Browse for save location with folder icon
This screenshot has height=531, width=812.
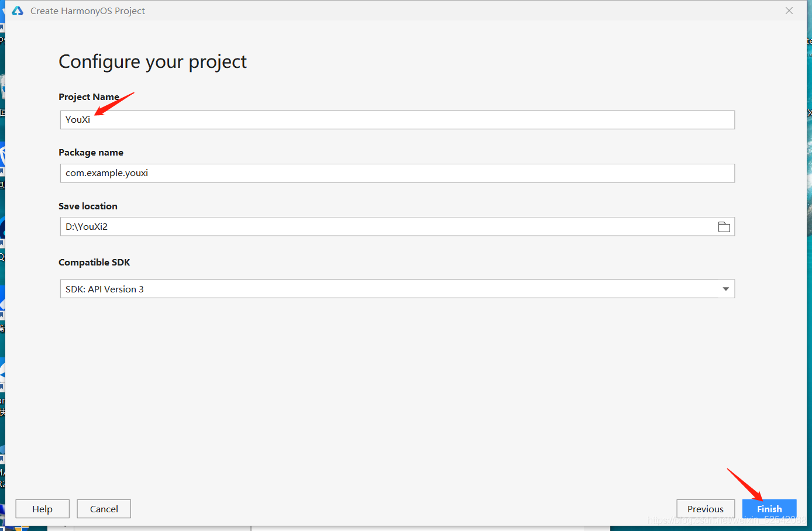coord(724,227)
